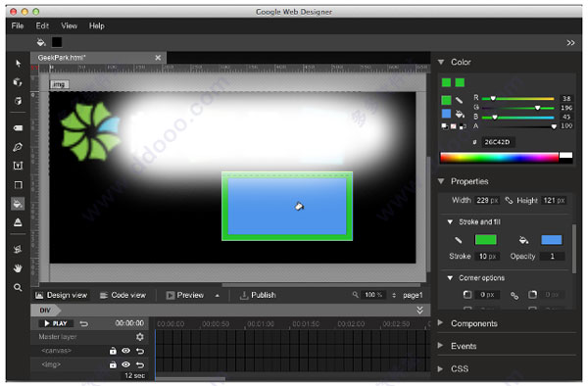Image resolution: width=588 pixels, height=386 pixels.
Task: Select the Text tool
Action: coord(18,166)
